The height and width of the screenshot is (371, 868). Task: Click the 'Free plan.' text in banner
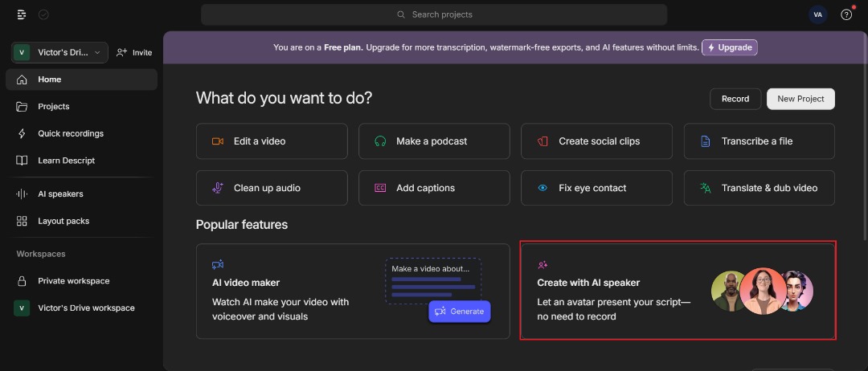pos(343,47)
